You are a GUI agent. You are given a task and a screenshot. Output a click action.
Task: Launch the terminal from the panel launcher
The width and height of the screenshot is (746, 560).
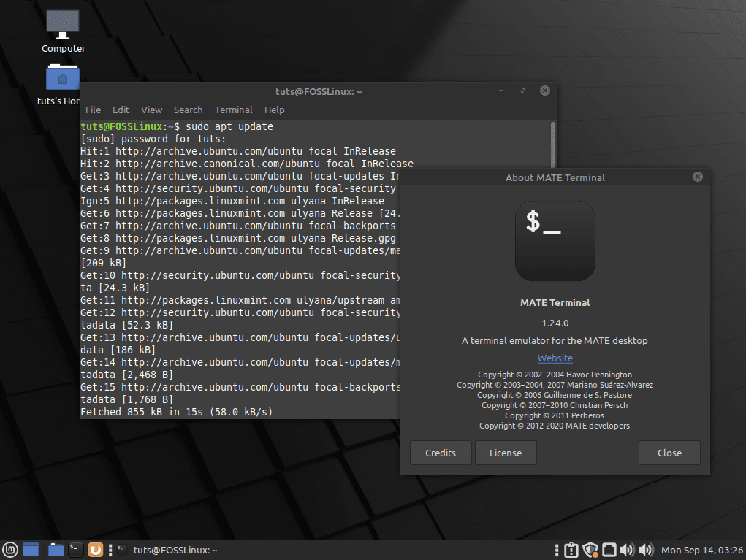(x=76, y=550)
